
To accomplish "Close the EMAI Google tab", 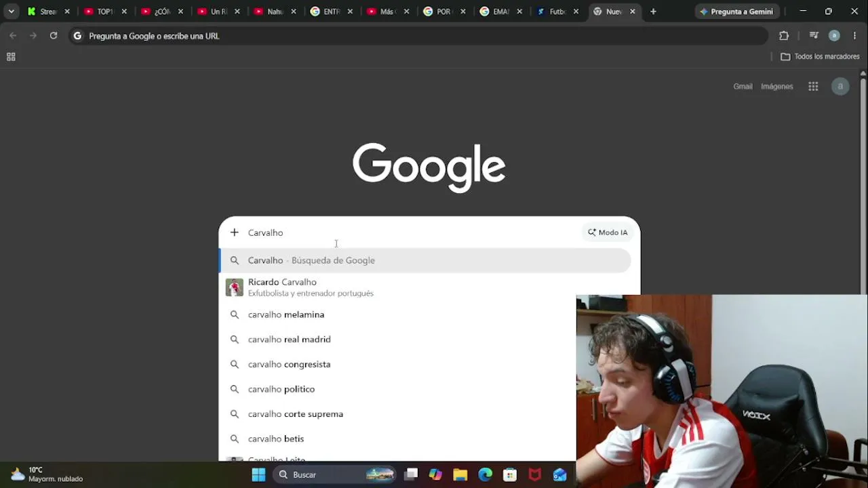I will 519,12.
